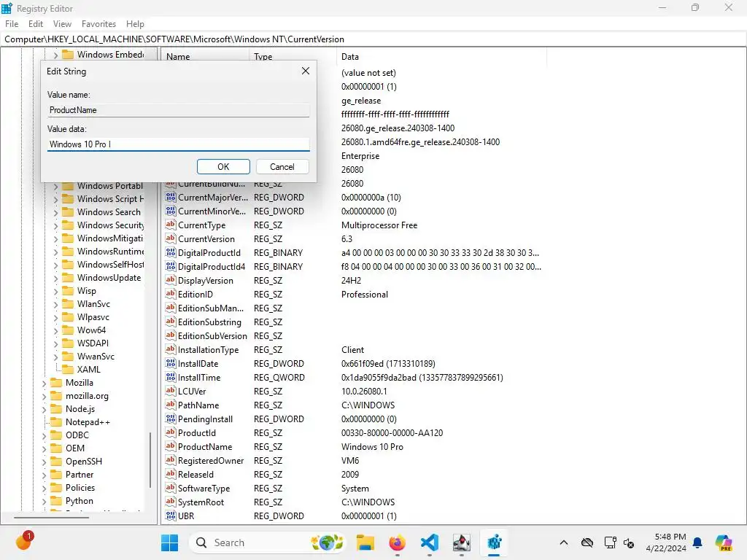Image resolution: width=747 pixels, height=560 pixels.
Task: Expand the ODBC key
Action: (x=44, y=435)
